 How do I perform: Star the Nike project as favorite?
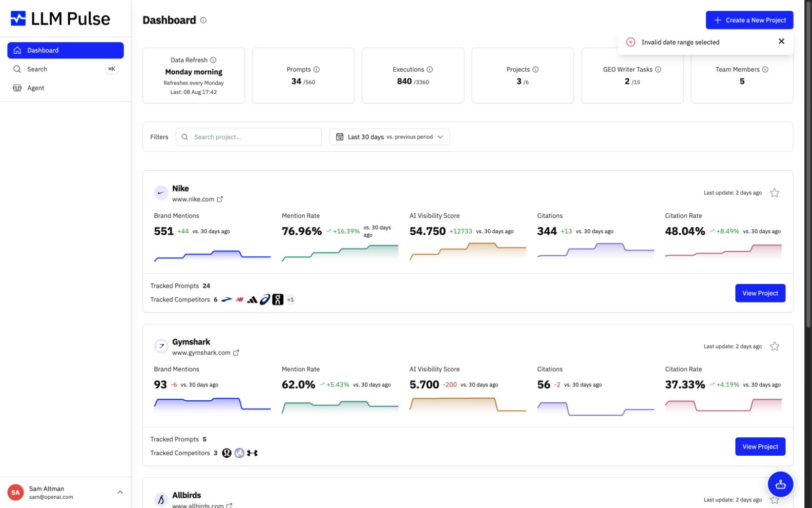tap(775, 193)
